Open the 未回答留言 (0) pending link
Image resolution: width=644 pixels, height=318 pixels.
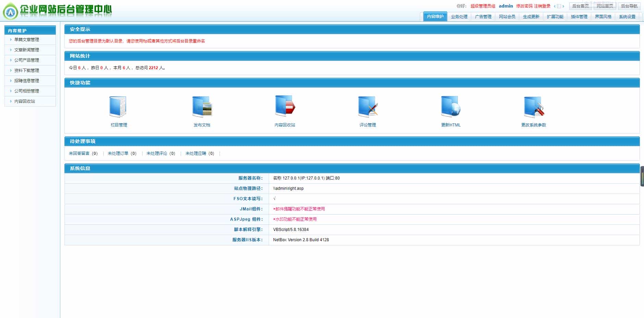tap(83, 154)
